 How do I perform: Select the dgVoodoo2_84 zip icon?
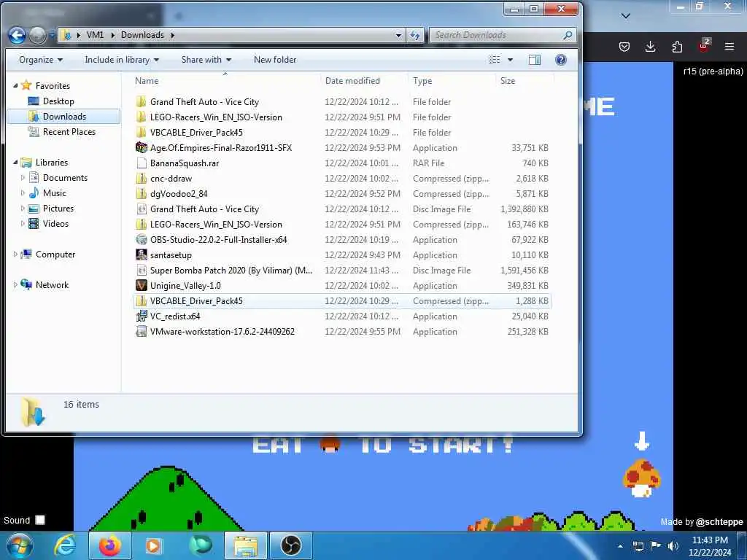coord(141,194)
